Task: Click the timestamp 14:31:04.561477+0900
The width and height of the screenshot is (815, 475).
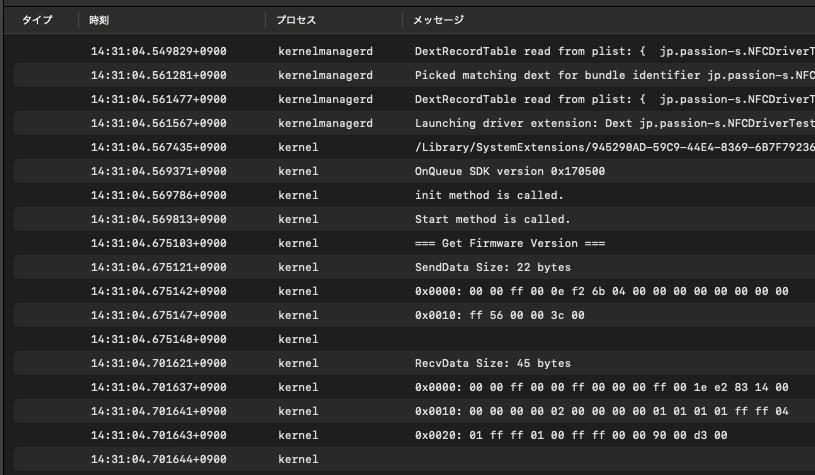Action: [158, 99]
